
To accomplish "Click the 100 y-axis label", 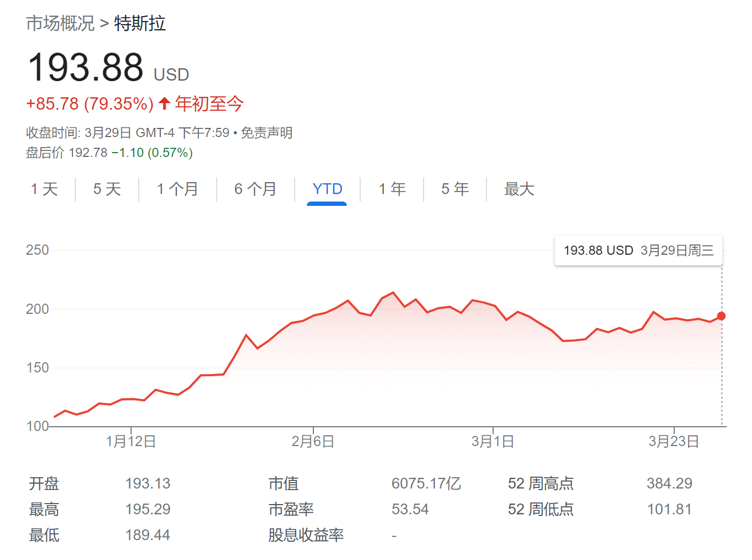I will pos(37,426).
